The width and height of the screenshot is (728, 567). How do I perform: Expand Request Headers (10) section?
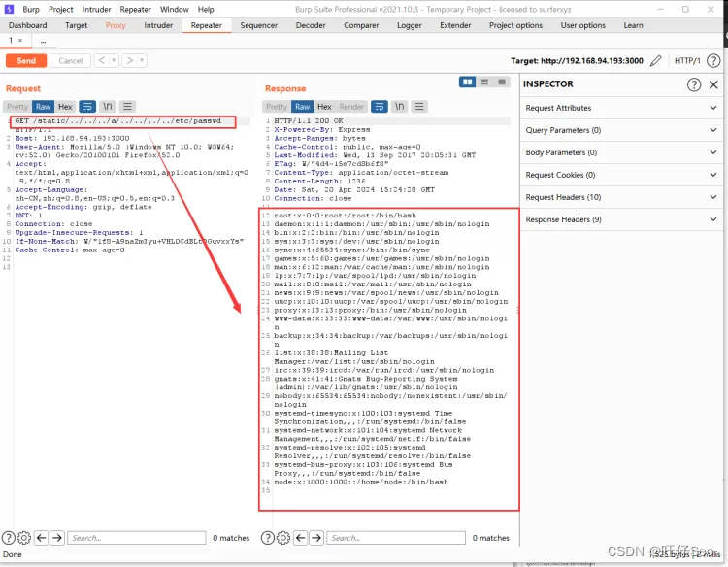621,197
